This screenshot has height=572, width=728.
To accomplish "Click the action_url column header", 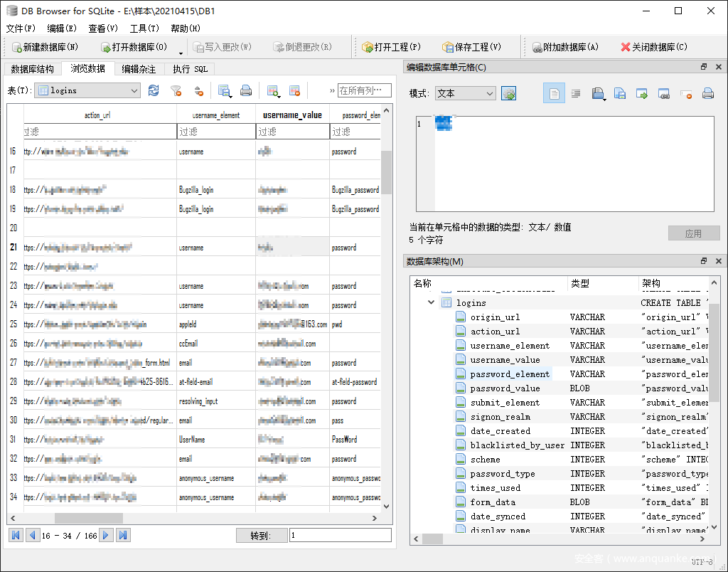I will point(97,115).
